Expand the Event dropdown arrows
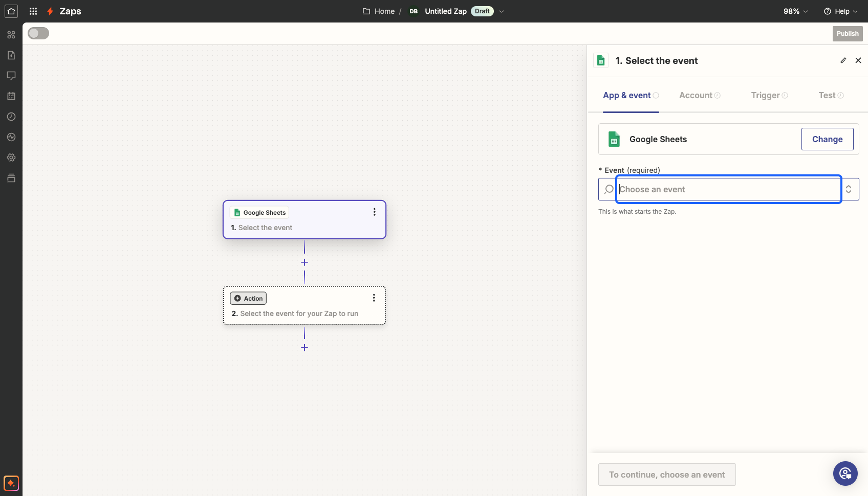This screenshot has width=868, height=496. (849, 189)
